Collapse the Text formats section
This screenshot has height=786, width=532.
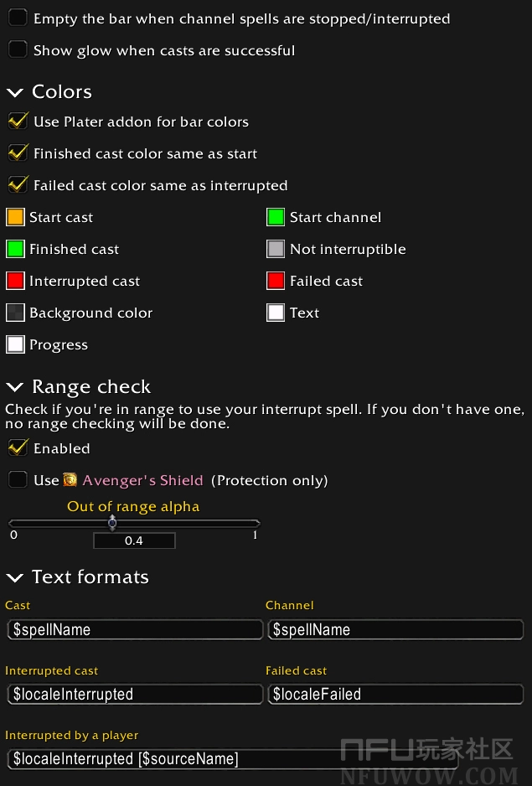pyautogui.click(x=15, y=577)
